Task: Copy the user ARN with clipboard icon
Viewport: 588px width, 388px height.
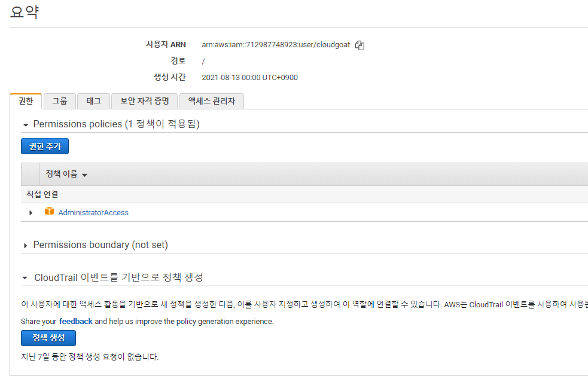Action: tap(359, 45)
